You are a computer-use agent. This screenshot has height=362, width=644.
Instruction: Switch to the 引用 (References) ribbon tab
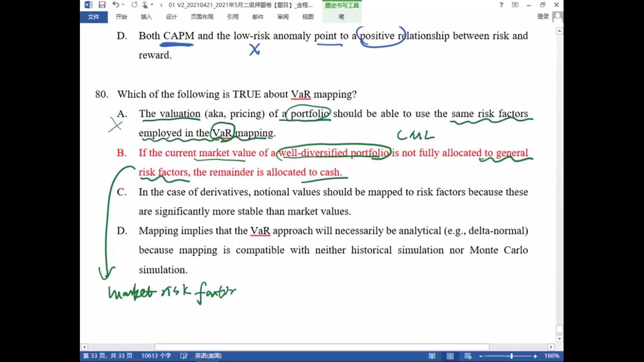[x=233, y=17]
